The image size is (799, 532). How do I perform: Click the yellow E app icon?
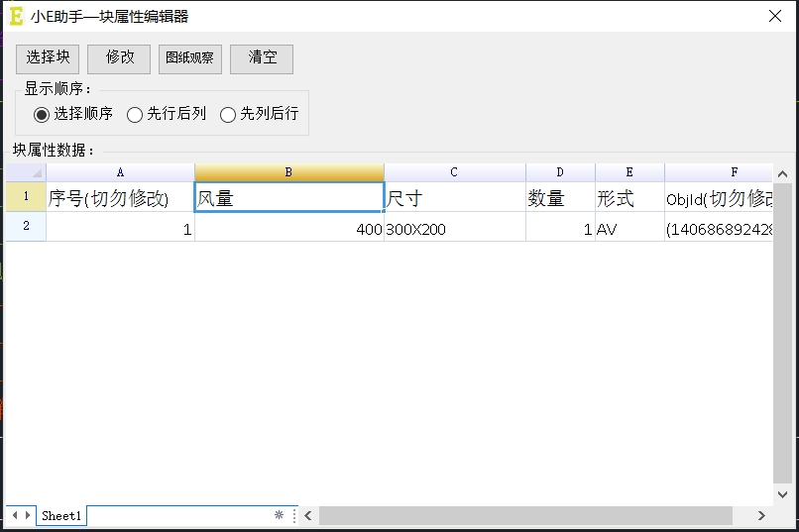tap(16, 16)
